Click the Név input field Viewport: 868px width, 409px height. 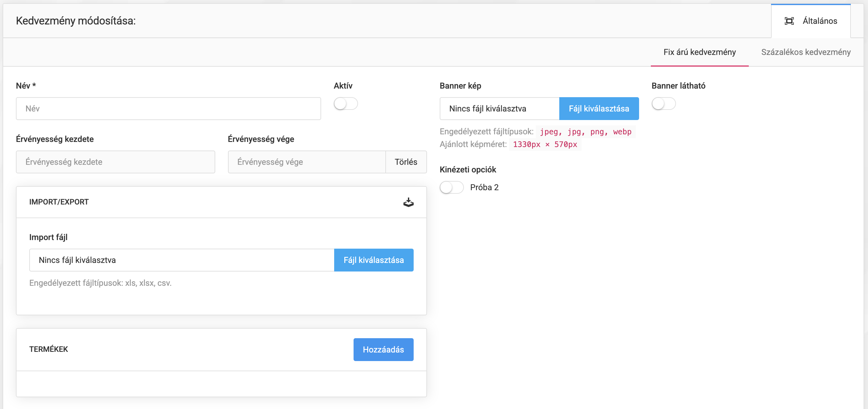click(168, 109)
